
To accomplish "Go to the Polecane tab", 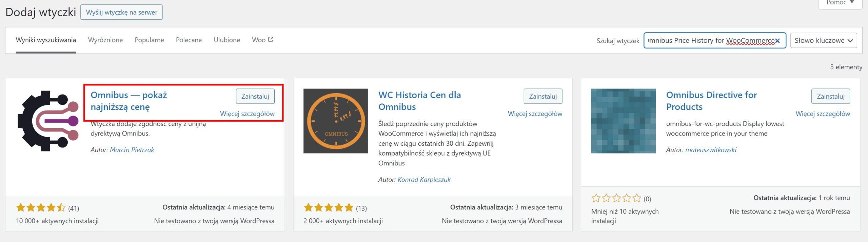I will (x=189, y=40).
